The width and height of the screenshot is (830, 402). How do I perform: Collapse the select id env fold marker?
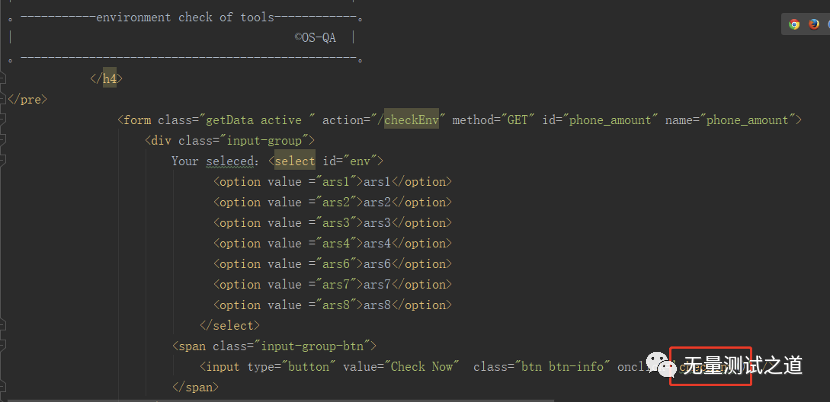[2, 161]
